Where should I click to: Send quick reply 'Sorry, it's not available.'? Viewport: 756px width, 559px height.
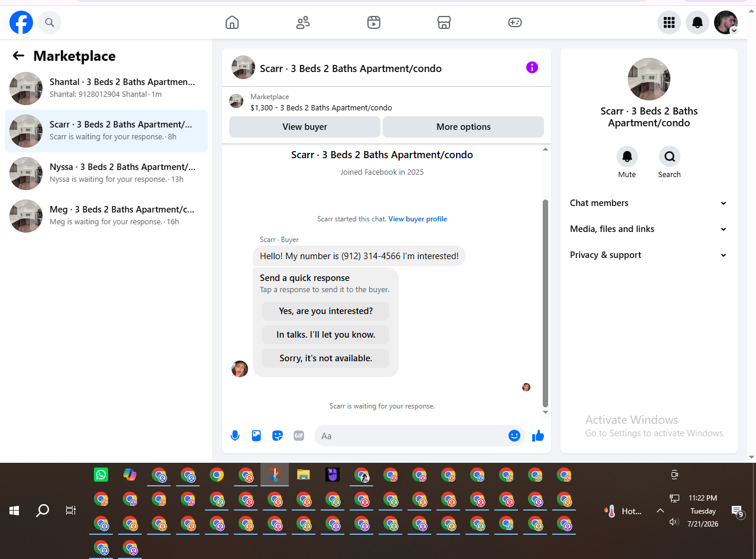[x=326, y=358]
